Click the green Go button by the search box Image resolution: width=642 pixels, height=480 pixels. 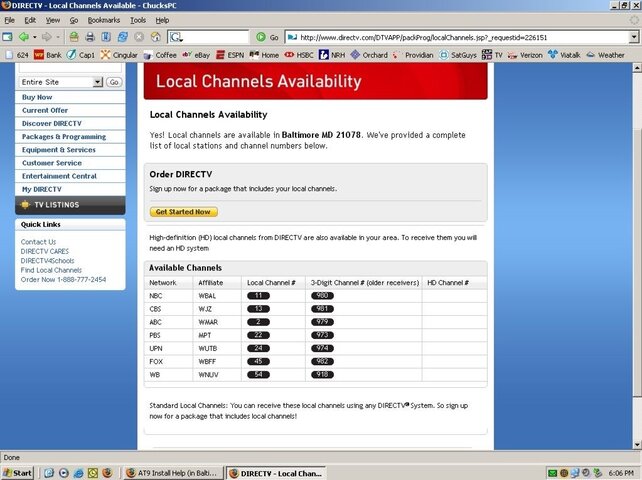click(x=267, y=37)
